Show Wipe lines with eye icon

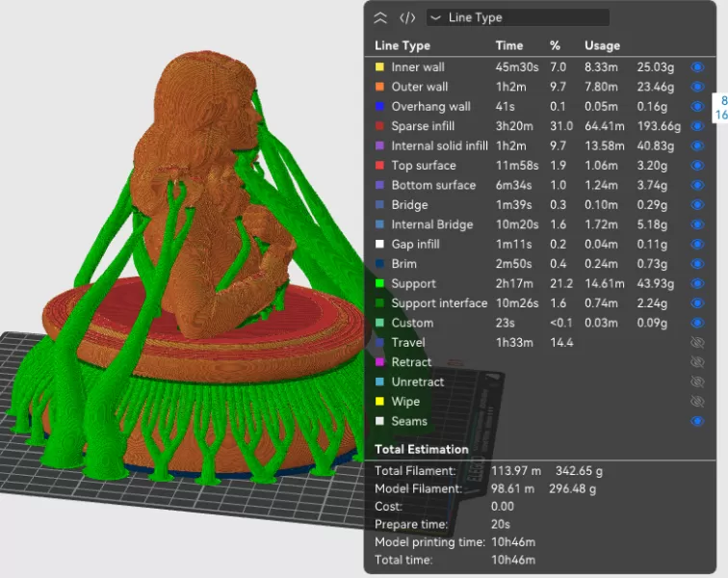point(698,402)
